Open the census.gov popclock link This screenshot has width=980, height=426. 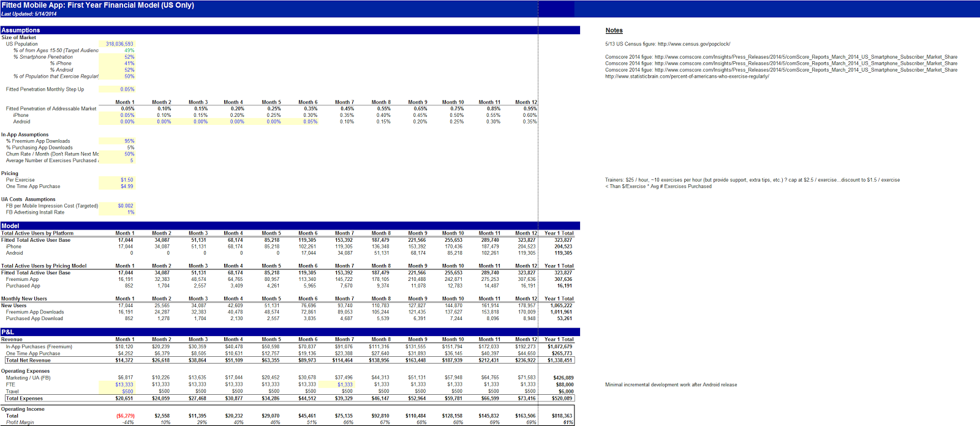click(x=694, y=44)
